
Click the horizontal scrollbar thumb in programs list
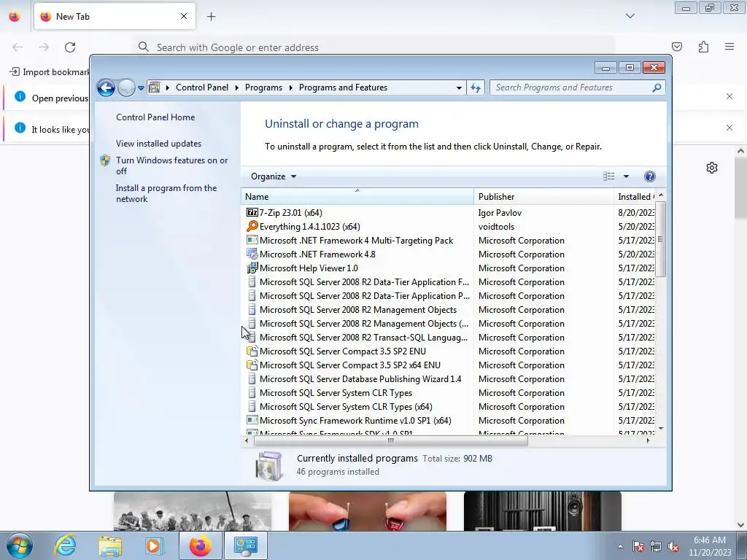tap(391, 441)
